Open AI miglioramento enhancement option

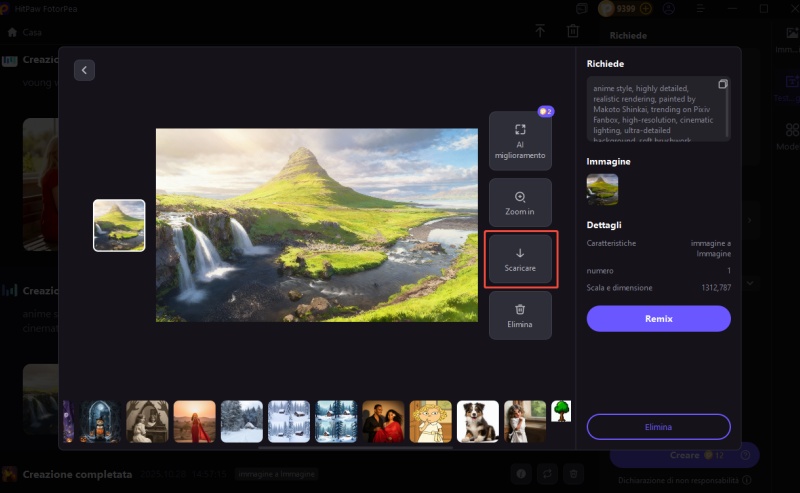click(520, 141)
